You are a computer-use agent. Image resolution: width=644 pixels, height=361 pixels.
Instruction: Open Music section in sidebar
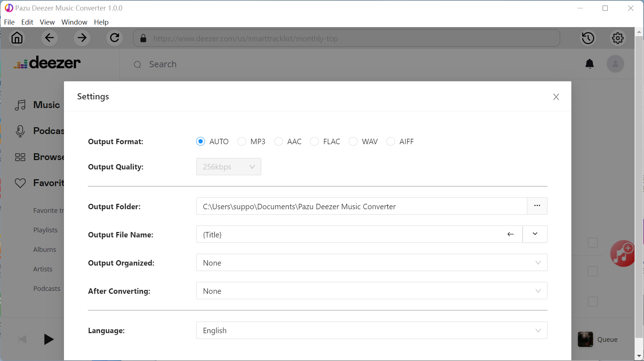point(47,105)
